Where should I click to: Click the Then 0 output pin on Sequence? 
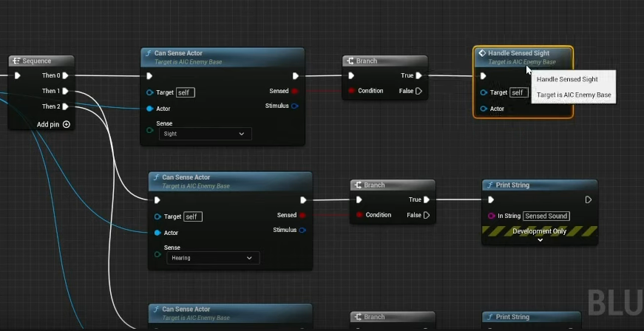(66, 75)
